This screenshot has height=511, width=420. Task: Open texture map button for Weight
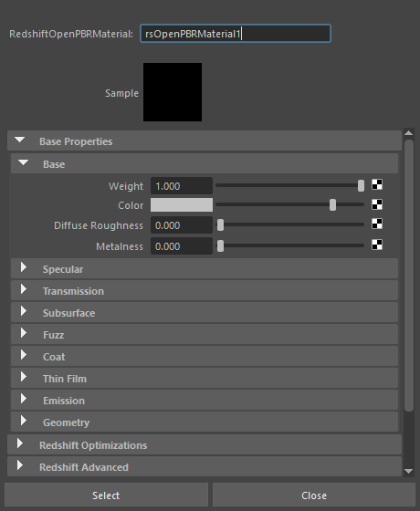[377, 184]
